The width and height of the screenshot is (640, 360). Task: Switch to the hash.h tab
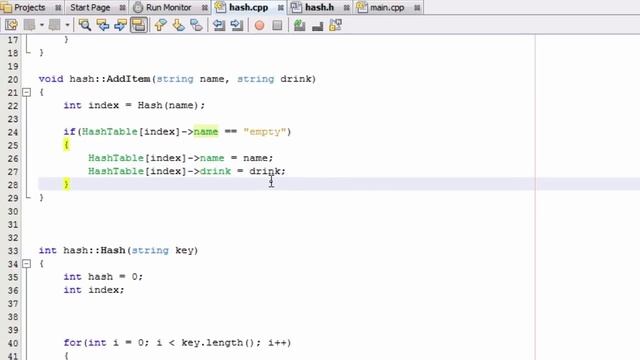click(319, 7)
